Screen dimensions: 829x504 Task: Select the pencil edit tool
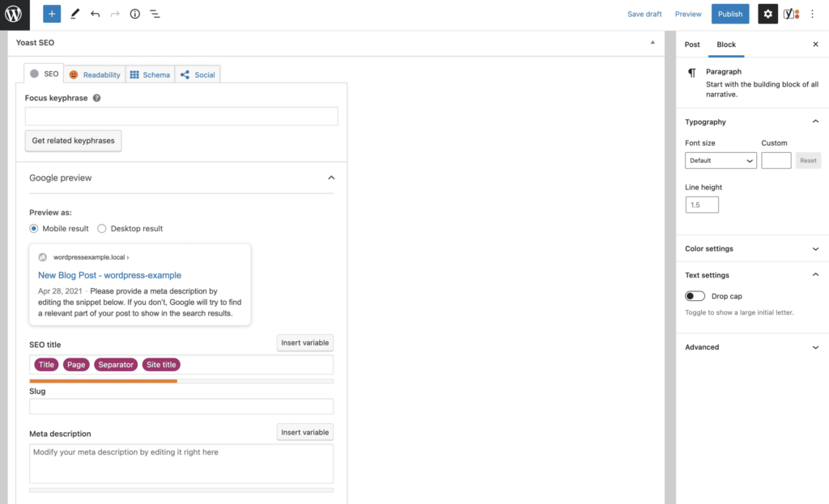pyautogui.click(x=74, y=15)
